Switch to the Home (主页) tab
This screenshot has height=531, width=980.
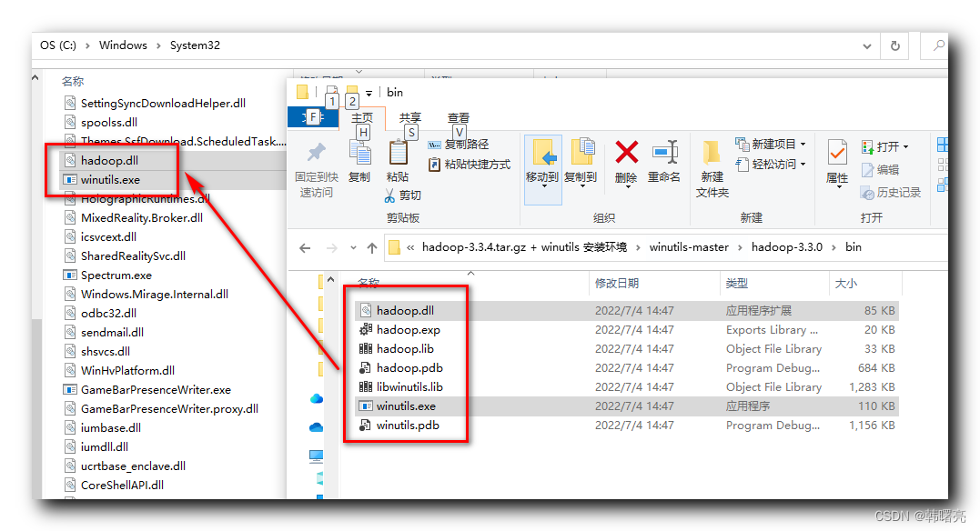(362, 118)
